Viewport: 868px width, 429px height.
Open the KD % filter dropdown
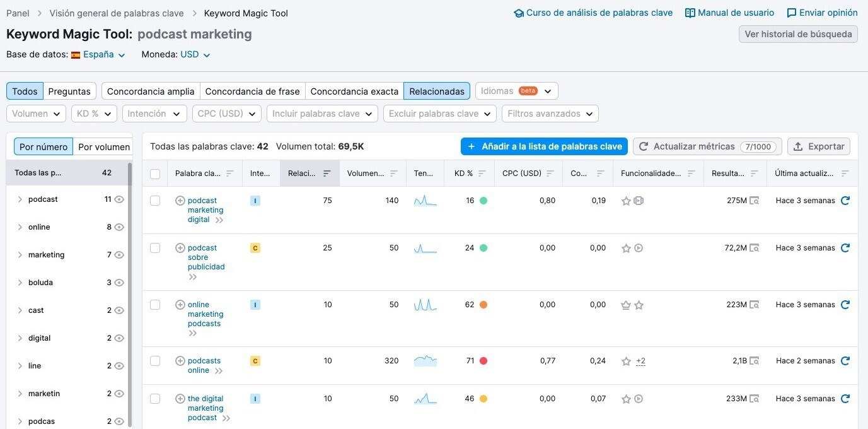click(x=94, y=114)
